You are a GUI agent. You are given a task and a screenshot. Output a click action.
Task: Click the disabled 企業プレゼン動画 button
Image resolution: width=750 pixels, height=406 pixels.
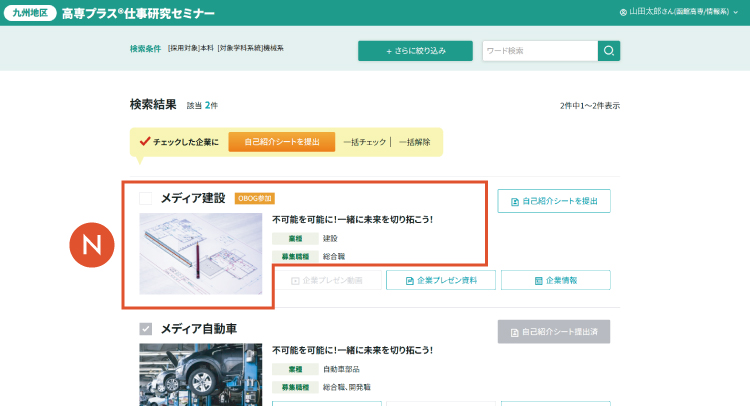pyautogui.click(x=326, y=280)
